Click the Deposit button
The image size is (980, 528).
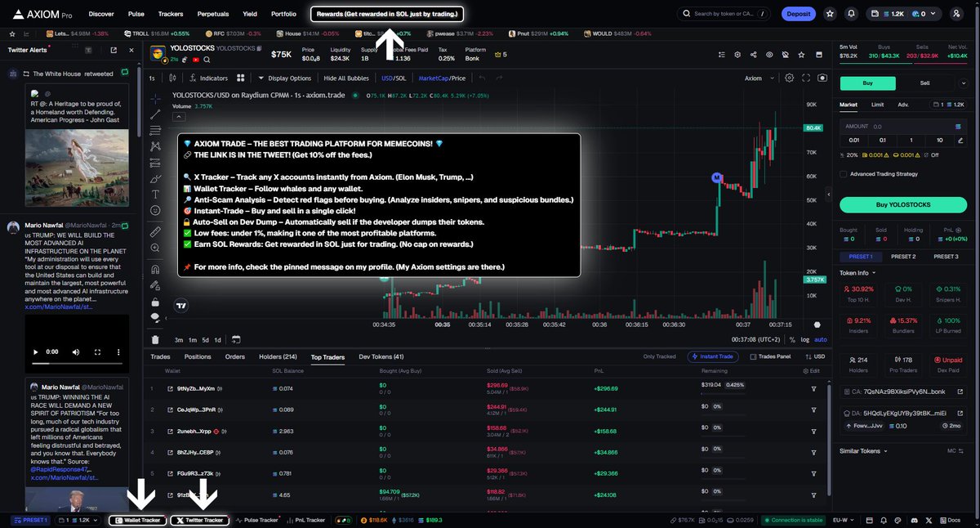pos(798,14)
